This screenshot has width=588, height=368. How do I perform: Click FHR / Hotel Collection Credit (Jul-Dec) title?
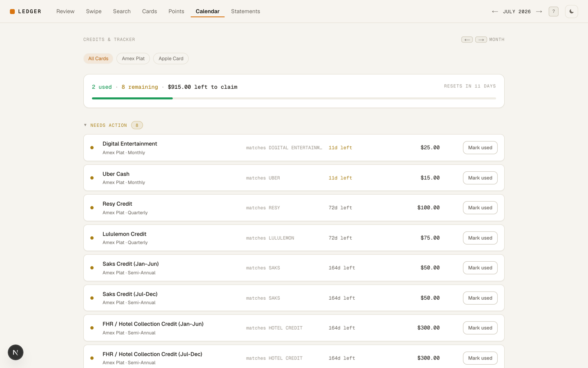point(152,355)
